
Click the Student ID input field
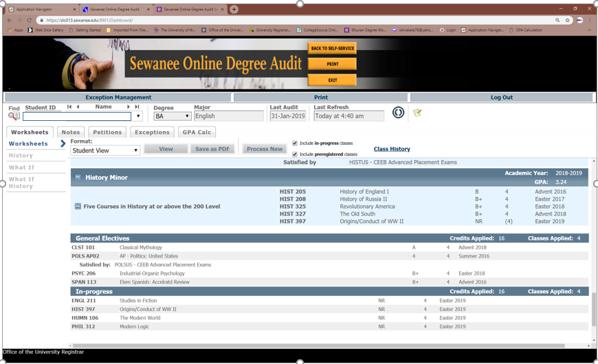tap(77, 116)
